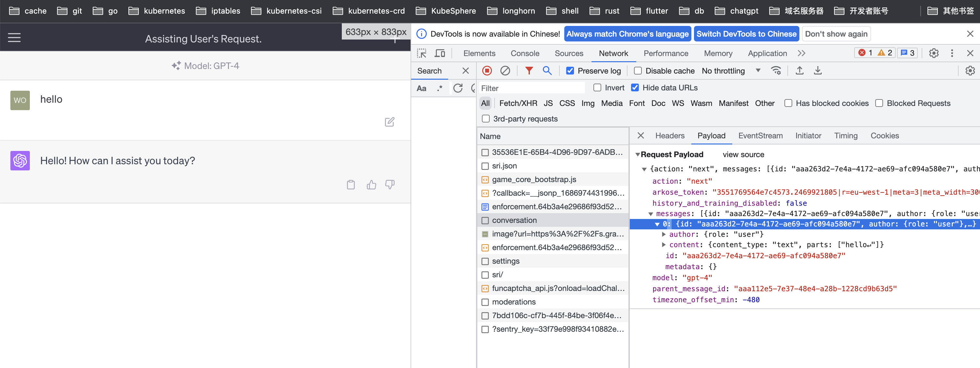Toggle the device toolbar icon
980x368 pixels.
pyautogui.click(x=440, y=53)
